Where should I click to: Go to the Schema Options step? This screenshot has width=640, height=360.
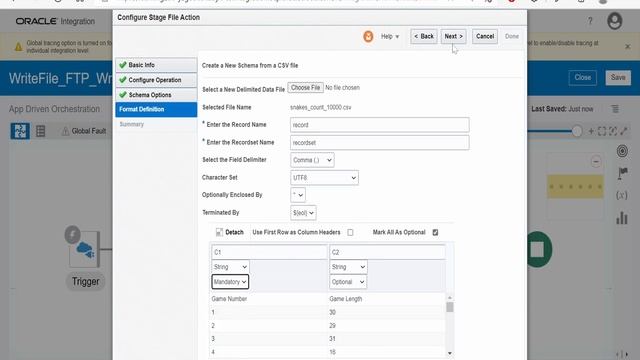(x=156, y=95)
